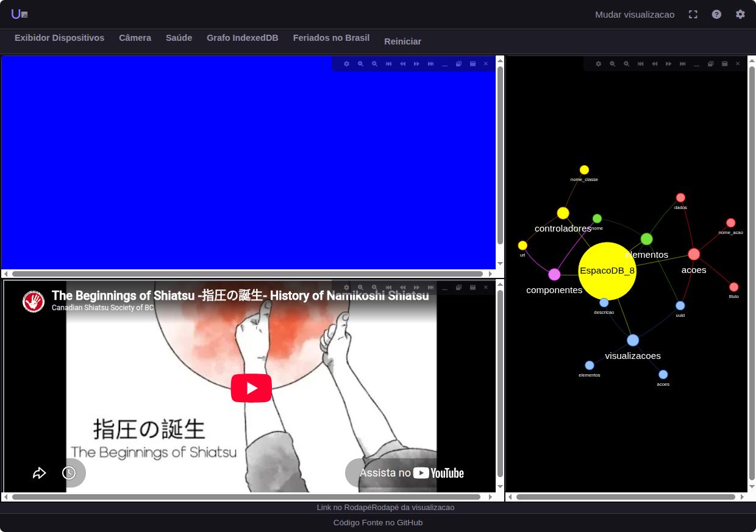Open settings gear in video panel toolbar
This screenshot has width=756, height=532.
click(x=346, y=288)
